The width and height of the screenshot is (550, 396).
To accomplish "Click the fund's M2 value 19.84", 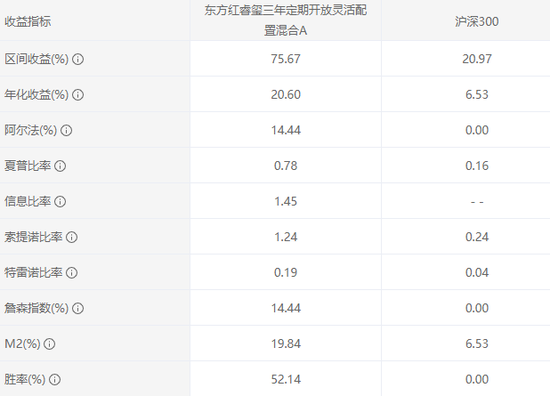I will [286, 344].
